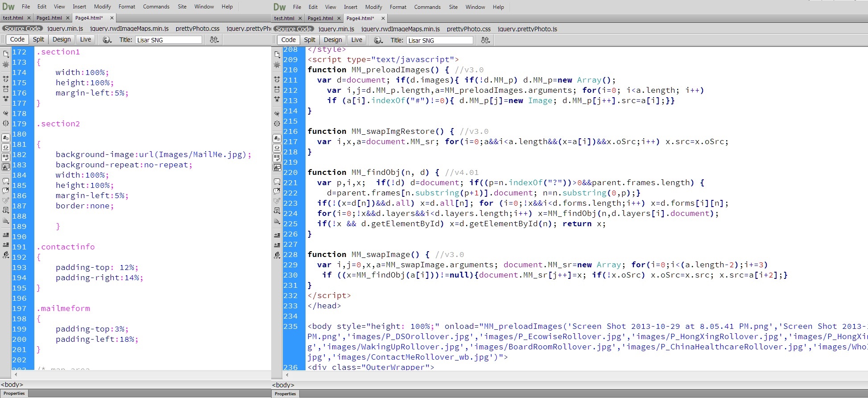Viewport: 868px width, 398px height.
Task: Click the Title field in left window
Action: tap(169, 40)
